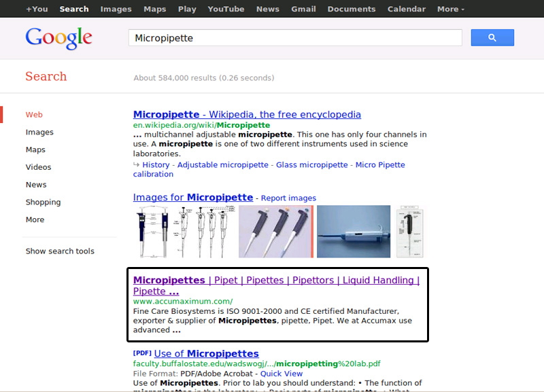This screenshot has height=392, width=544.
Task: Open the line-drawing pipettes thumbnail
Action: click(205, 232)
